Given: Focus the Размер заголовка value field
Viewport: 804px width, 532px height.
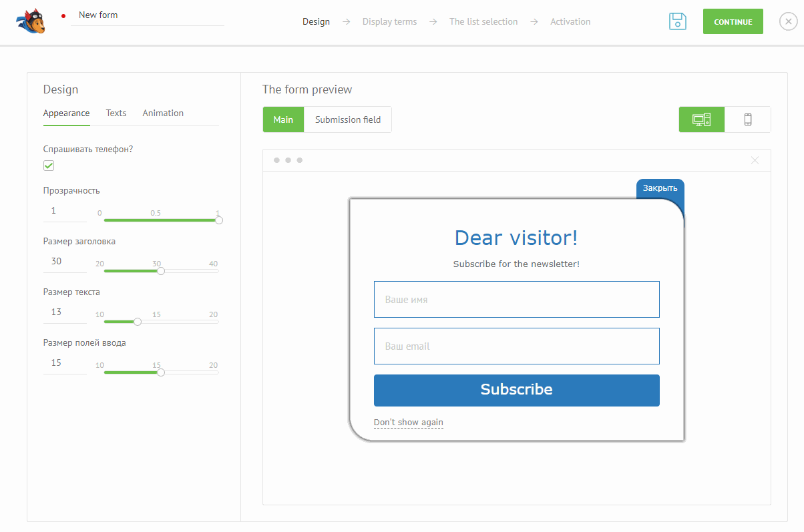Looking at the screenshot, I should click(65, 262).
